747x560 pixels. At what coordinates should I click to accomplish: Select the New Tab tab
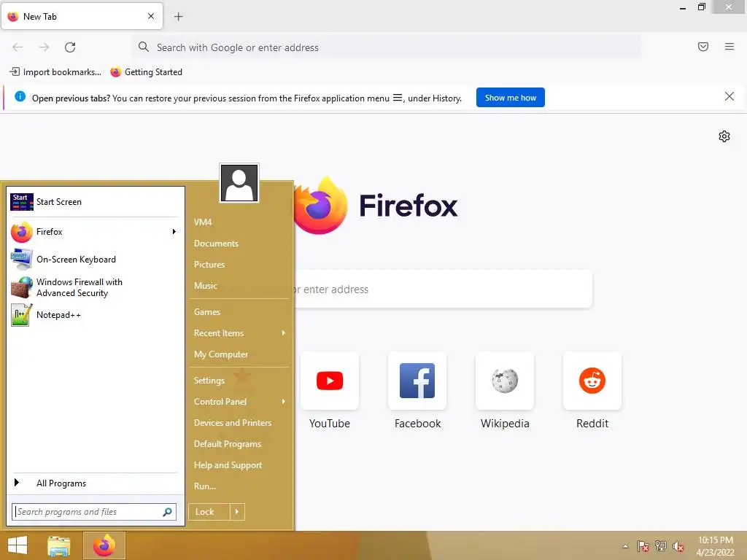coord(82,17)
